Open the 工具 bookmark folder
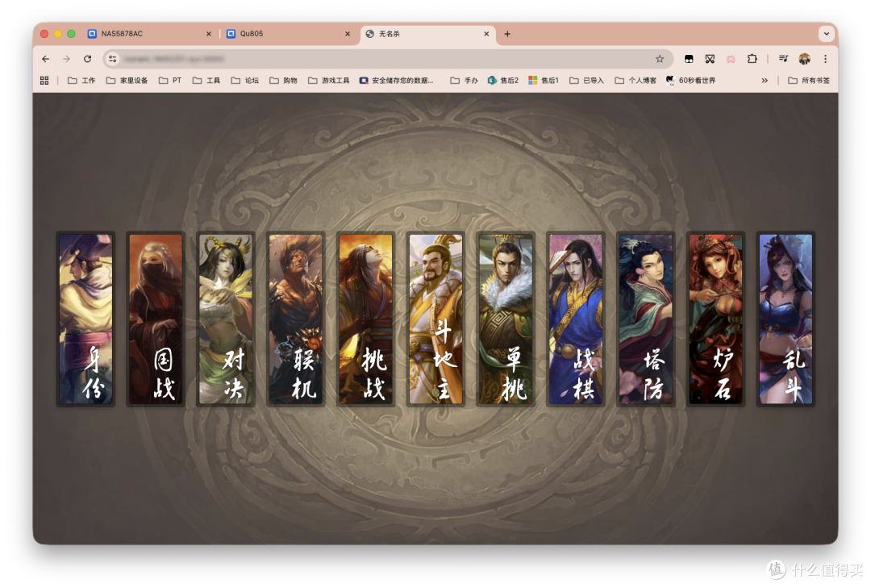This screenshot has height=588, width=871. [206, 81]
